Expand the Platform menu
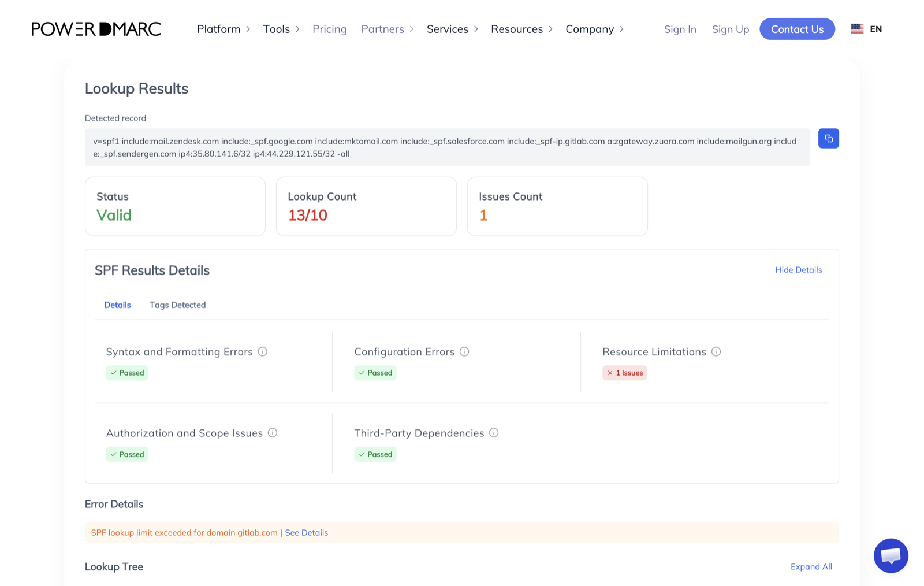The height and width of the screenshot is (586, 924). 223,29
